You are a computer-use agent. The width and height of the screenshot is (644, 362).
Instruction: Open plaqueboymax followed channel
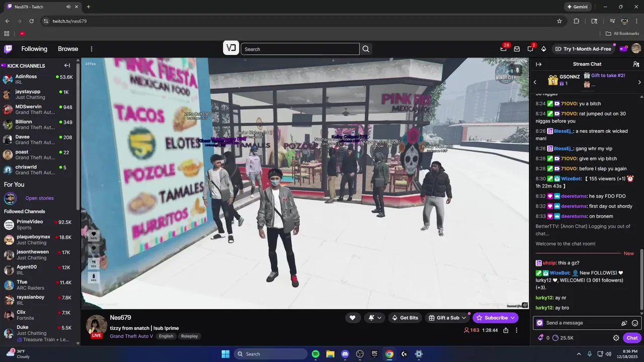[38, 240]
